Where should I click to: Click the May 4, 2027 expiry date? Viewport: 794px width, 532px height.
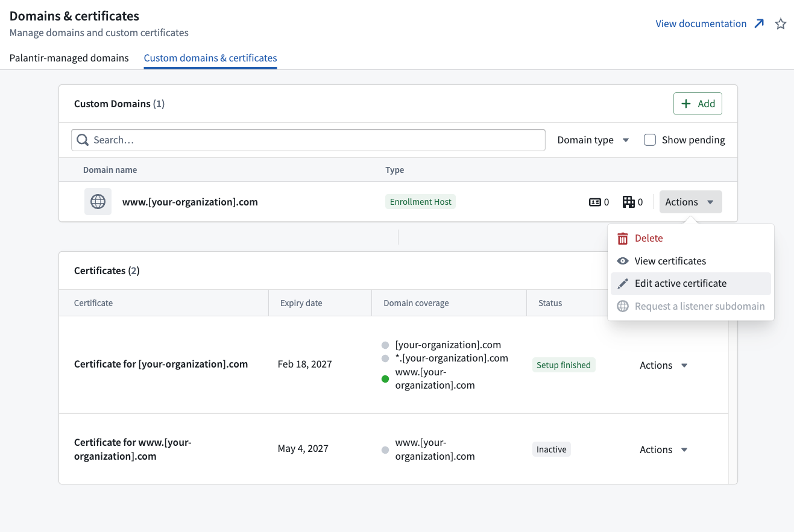coord(303,448)
